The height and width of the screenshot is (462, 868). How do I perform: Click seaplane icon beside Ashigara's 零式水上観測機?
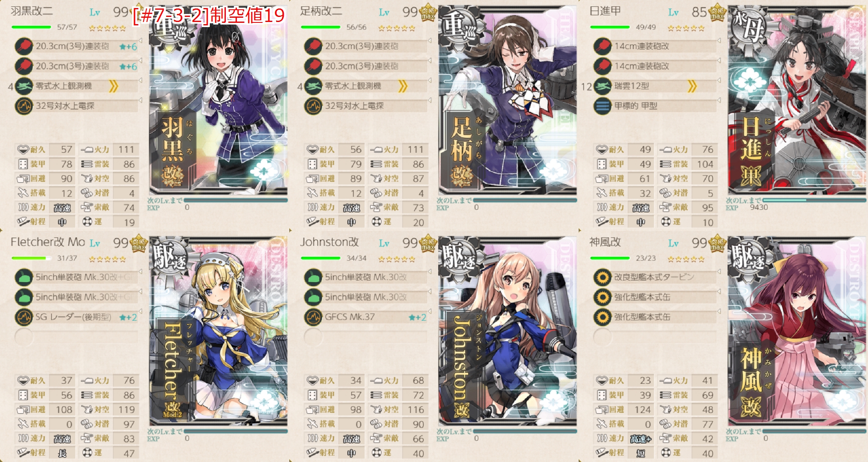pos(313,86)
